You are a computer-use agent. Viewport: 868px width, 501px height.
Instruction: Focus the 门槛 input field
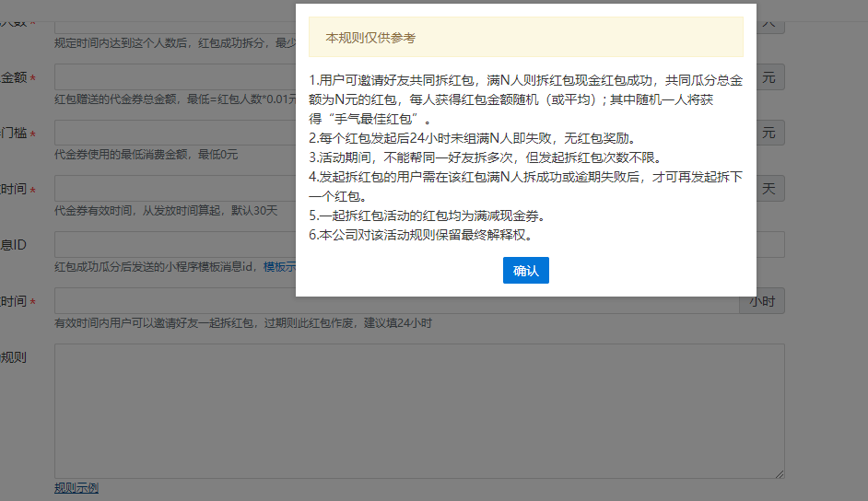175,134
